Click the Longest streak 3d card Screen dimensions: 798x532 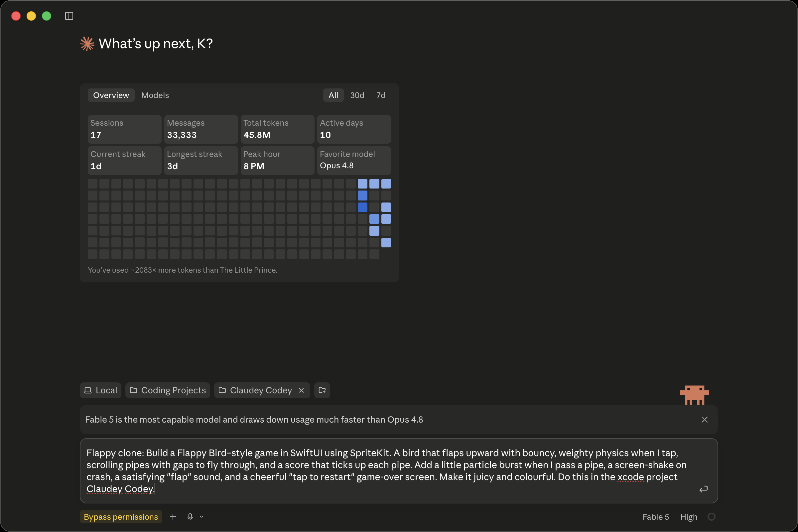click(x=201, y=161)
